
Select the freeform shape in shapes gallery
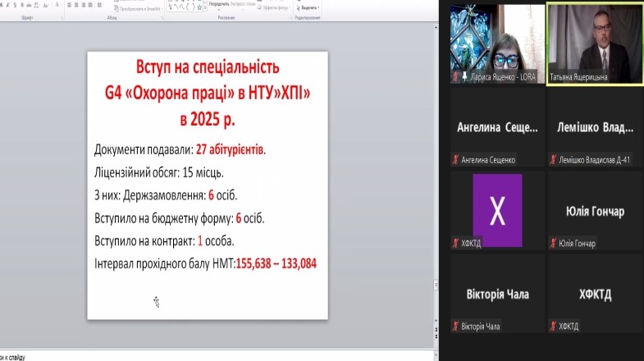[x=181, y=7]
